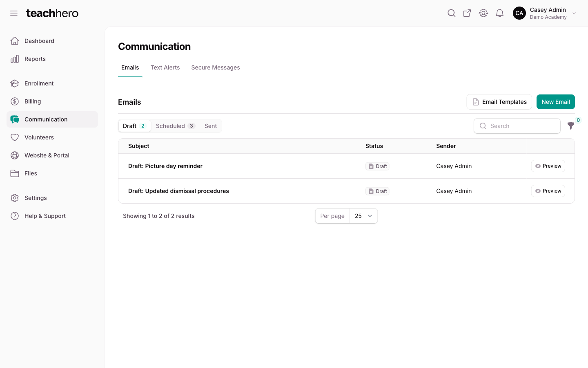Click the CA profile avatar
This screenshot has height=368, width=588.
519,13
